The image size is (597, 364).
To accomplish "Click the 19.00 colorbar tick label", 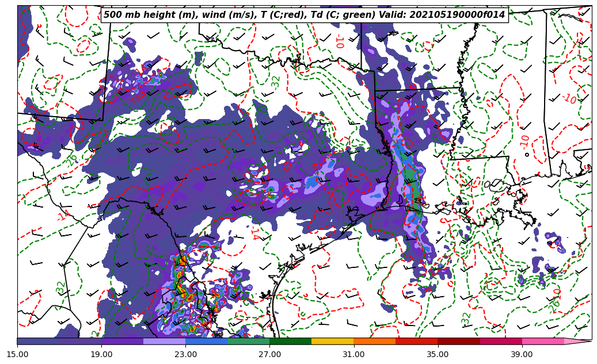I will coord(101,354).
